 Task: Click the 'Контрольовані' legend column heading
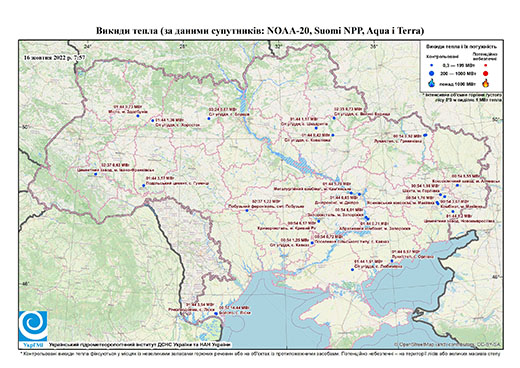(x=443, y=57)
